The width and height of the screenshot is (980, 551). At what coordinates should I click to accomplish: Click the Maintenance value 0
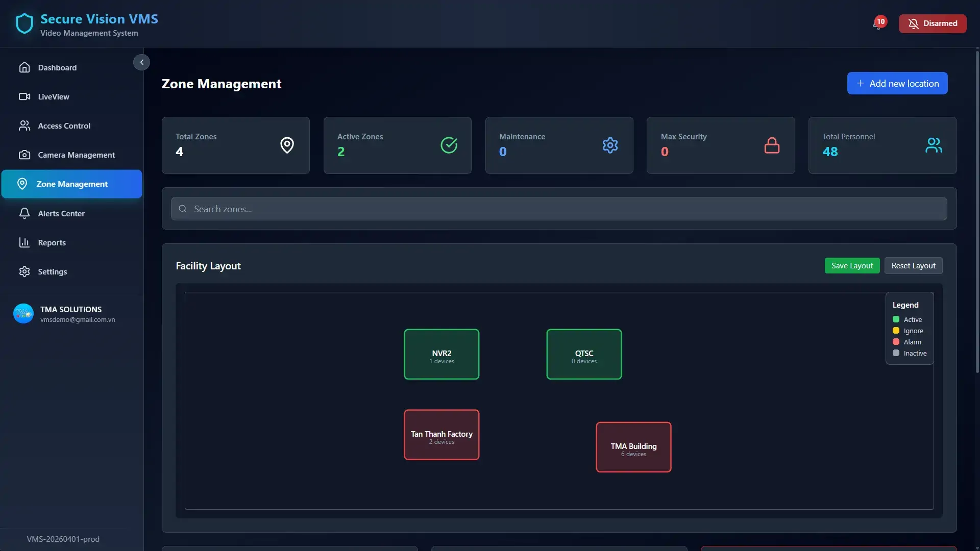[503, 152]
